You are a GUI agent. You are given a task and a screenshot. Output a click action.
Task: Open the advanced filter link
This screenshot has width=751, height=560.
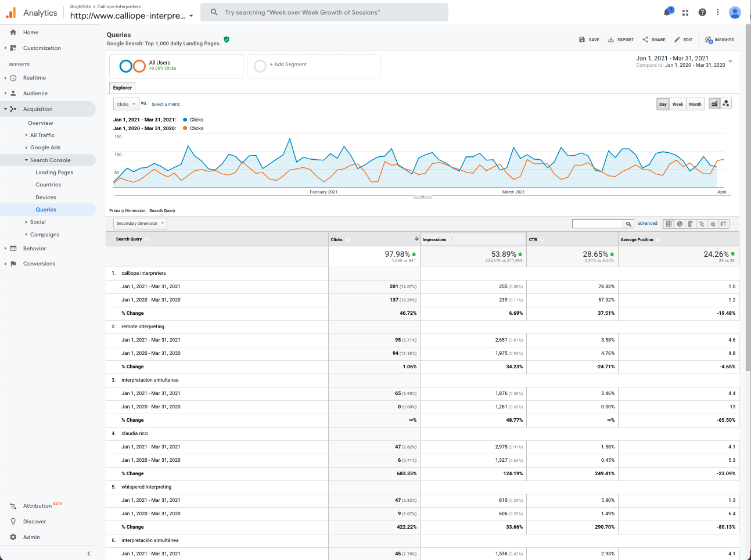click(647, 223)
